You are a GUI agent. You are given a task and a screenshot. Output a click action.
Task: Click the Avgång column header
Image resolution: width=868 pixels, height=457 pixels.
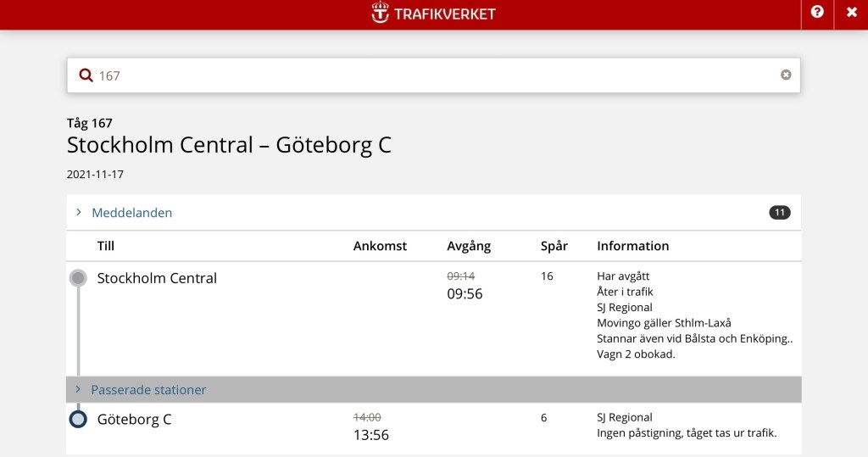[469, 246]
